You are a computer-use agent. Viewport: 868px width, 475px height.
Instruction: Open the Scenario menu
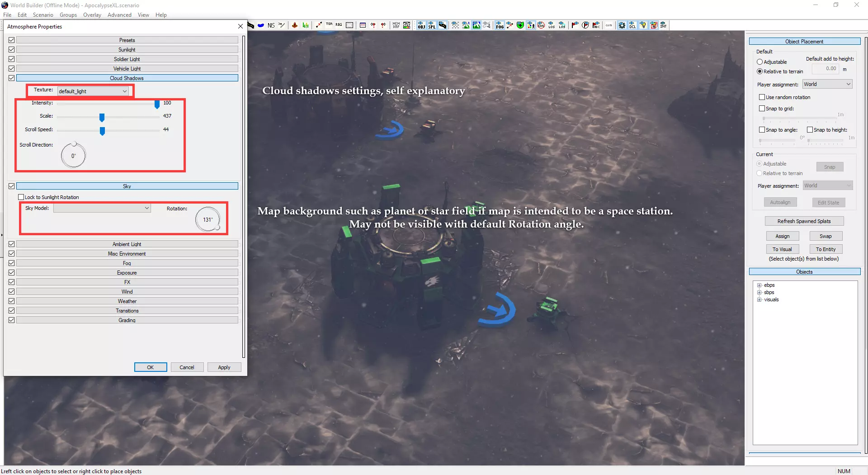pyautogui.click(x=43, y=15)
